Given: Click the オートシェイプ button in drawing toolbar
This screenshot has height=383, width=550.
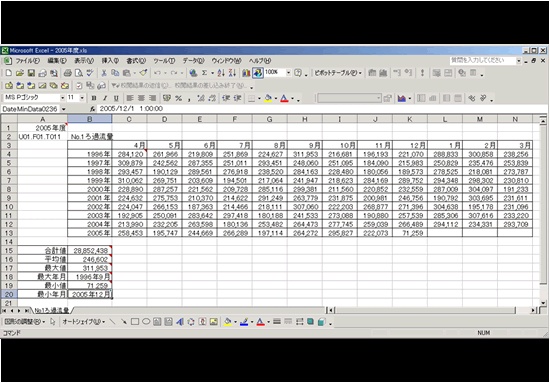Looking at the screenshot, I should (83, 321).
